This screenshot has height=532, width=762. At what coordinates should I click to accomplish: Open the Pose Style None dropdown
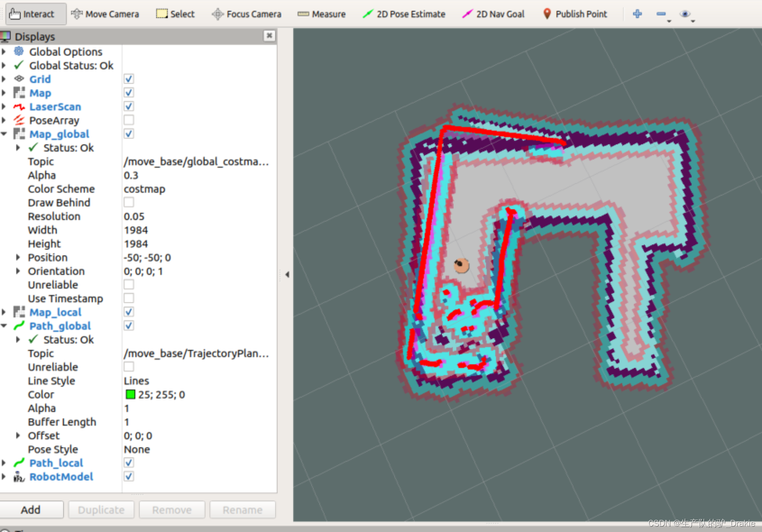click(199, 449)
